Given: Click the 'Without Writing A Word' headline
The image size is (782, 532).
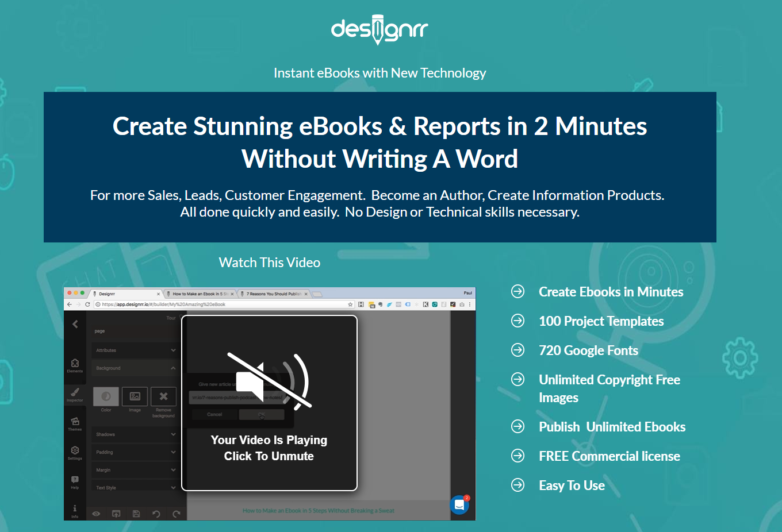Looking at the screenshot, I should (380, 159).
